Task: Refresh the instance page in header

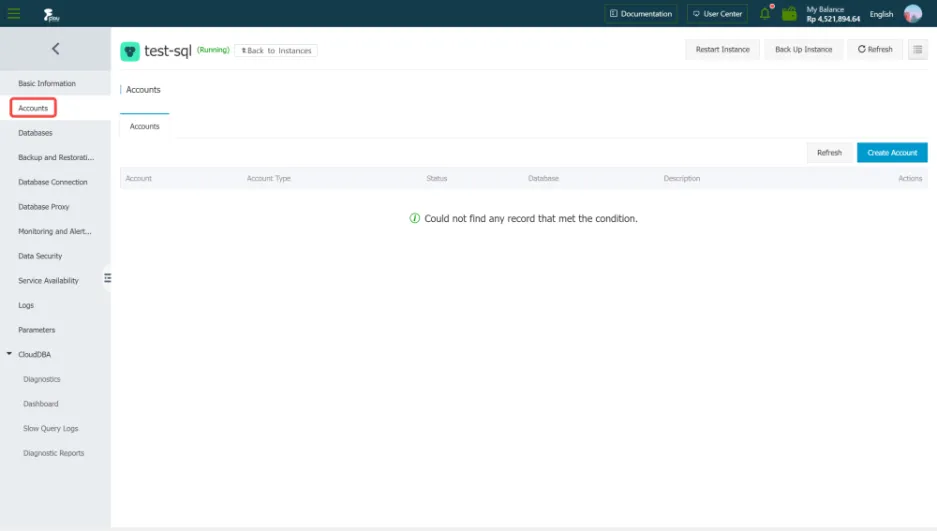Action: (875, 50)
